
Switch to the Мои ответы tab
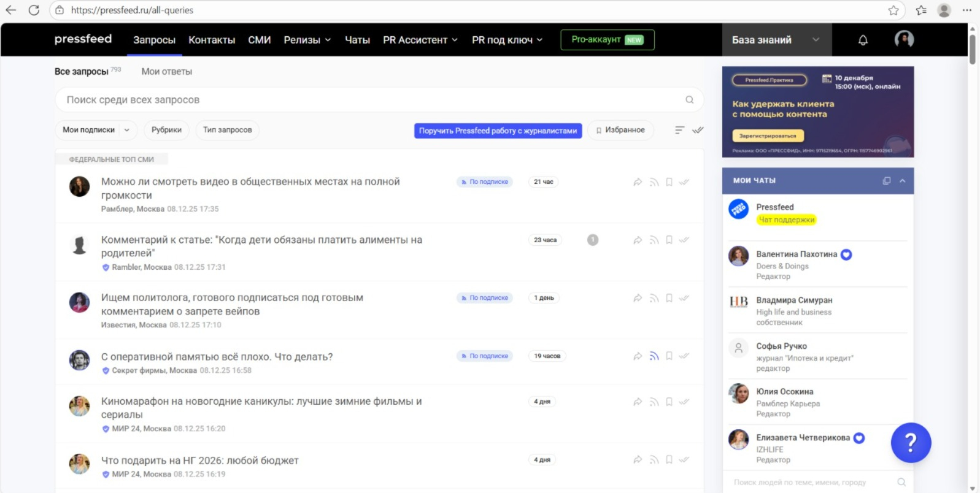pyautogui.click(x=166, y=72)
